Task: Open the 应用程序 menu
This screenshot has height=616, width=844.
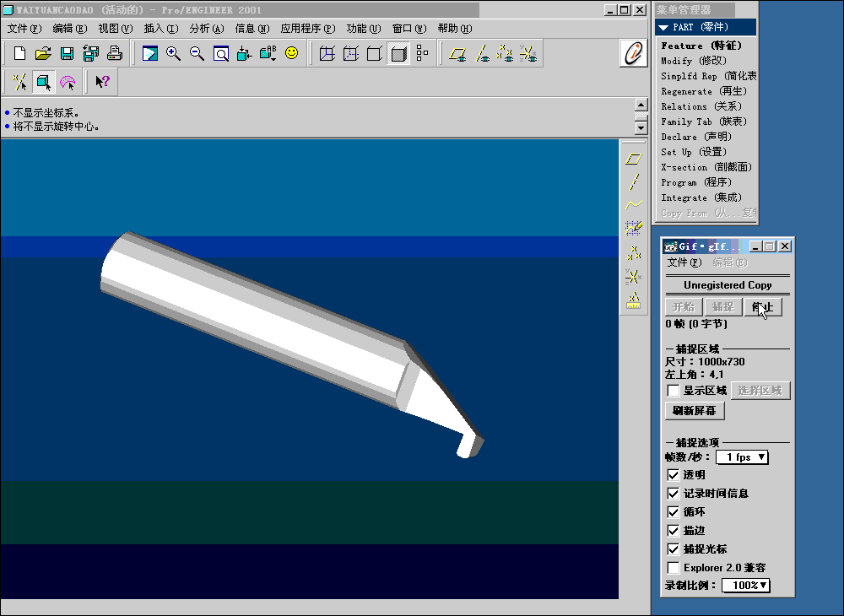Action: 308,29
